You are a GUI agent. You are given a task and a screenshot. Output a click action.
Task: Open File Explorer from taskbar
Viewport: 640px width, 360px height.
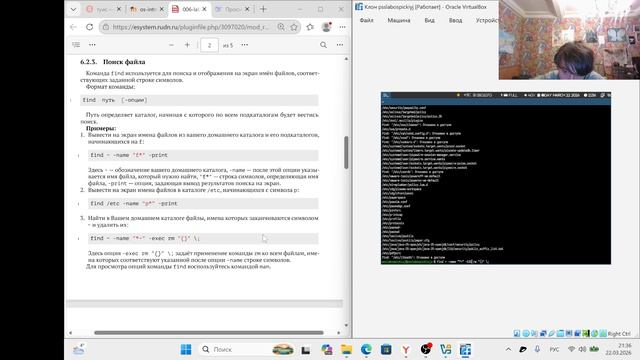(347, 349)
